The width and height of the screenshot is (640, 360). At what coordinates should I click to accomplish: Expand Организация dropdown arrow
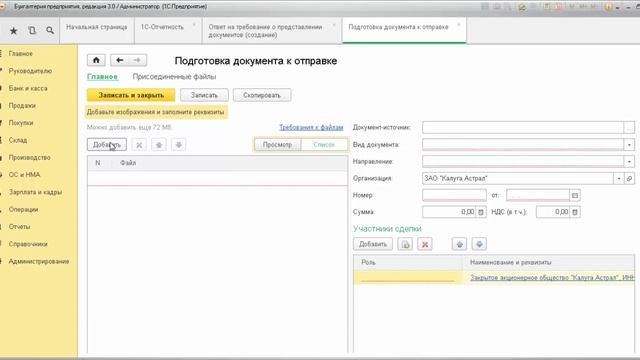click(619, 178)
